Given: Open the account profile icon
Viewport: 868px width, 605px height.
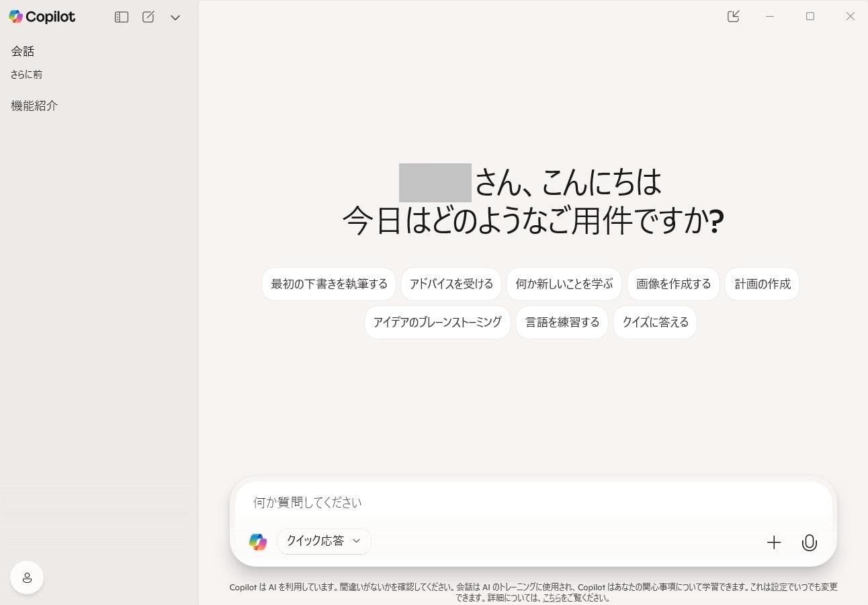Looking at the screenshot, I should click(27, 577).
